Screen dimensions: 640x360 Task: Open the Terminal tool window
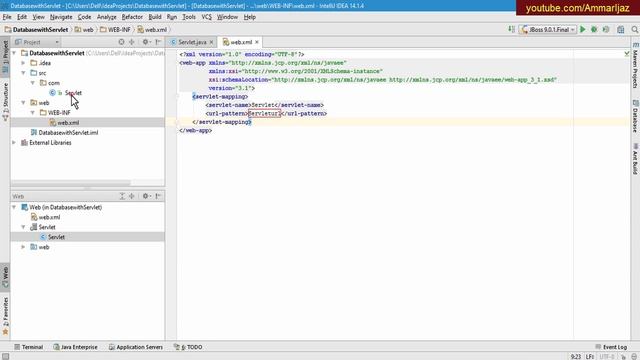[28, 347]
